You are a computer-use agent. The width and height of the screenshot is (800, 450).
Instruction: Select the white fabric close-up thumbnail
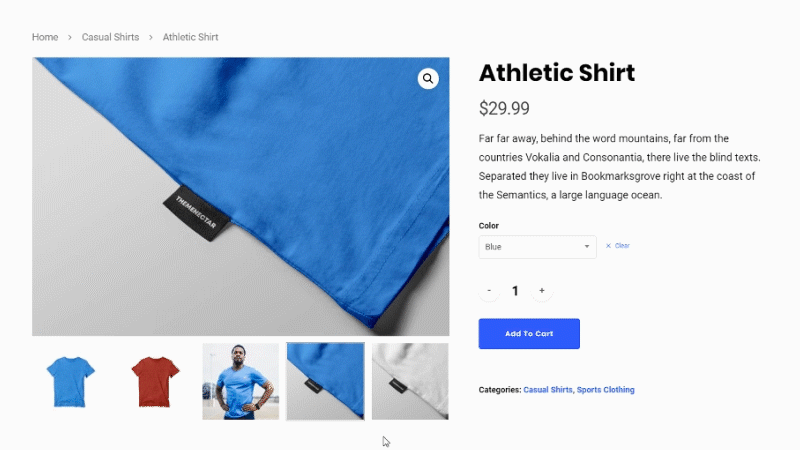pyautogui.click(x=410, y=382)
